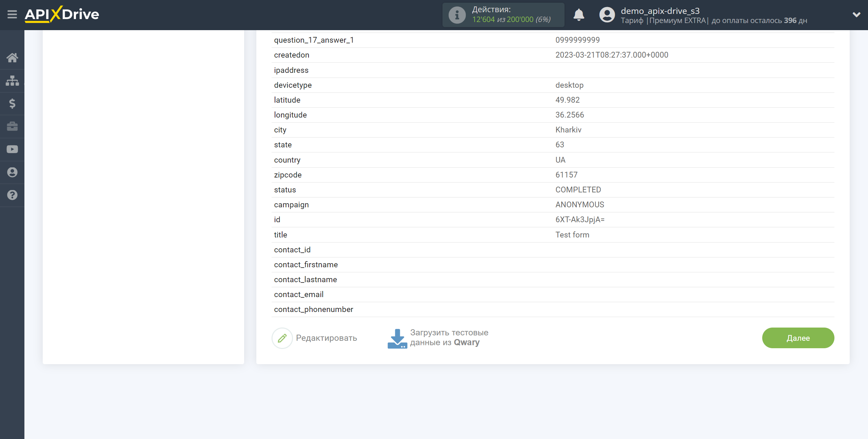Click the contact_lastname field label

point(305,279)
